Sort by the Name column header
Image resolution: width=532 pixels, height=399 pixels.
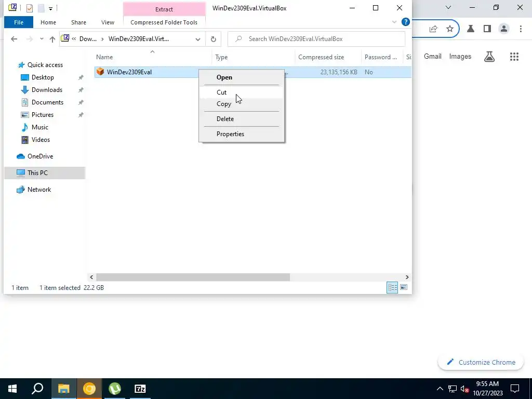click(104, 57)
